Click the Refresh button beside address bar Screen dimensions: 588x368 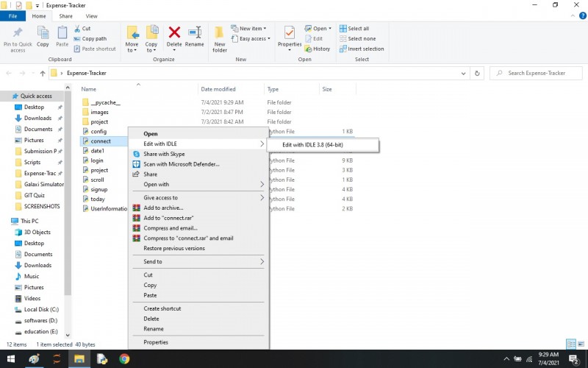pos(477,73)
